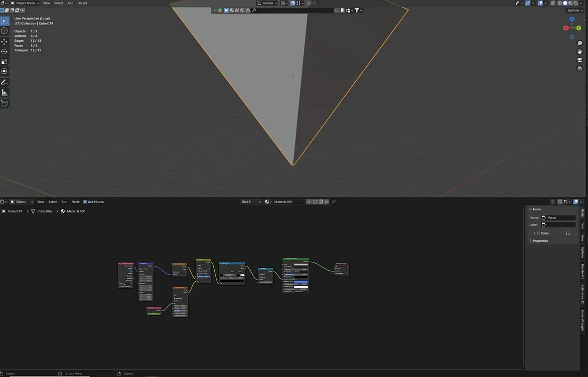
Task: Select the Cursor tool
Action: [4, 31]
